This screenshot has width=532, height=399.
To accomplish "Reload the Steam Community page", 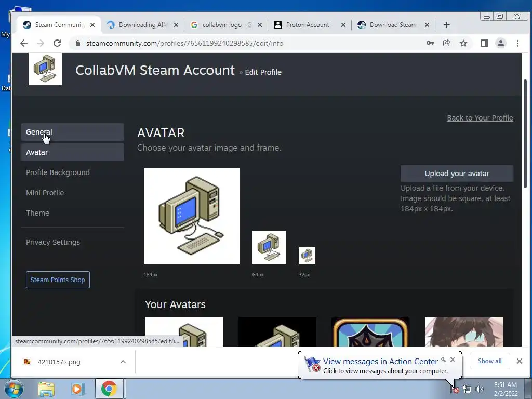I will (x=57, y=43).
